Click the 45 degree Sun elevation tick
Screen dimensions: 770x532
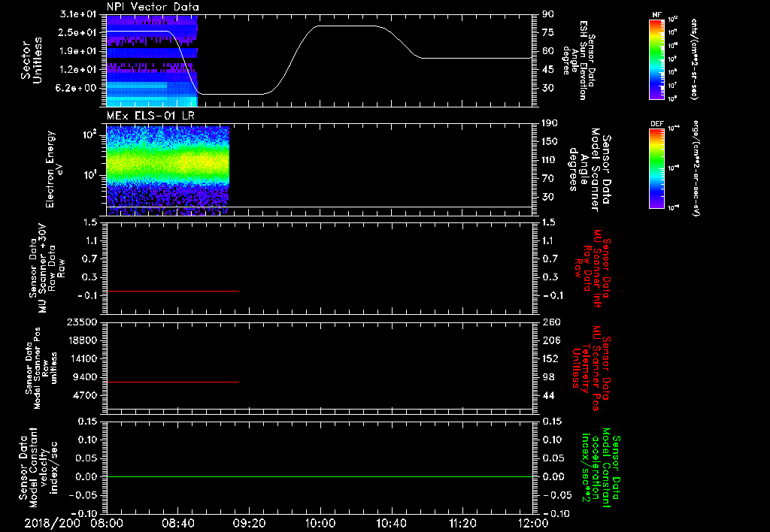(x=548, y=70)
